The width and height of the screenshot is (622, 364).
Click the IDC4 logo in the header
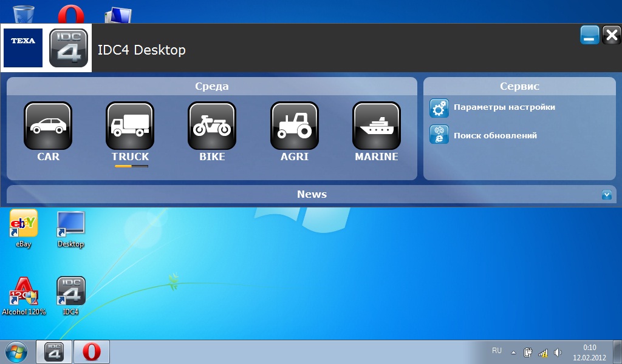[69, 48]
